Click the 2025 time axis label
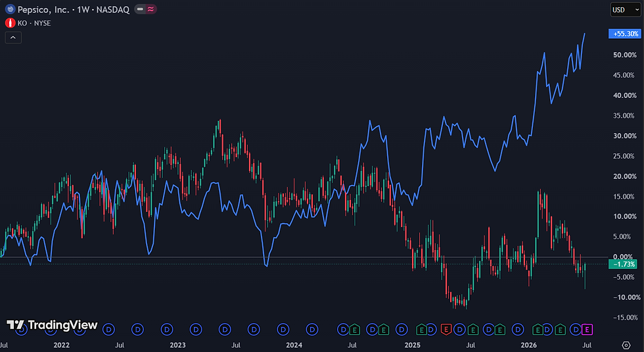 [413, 345]
